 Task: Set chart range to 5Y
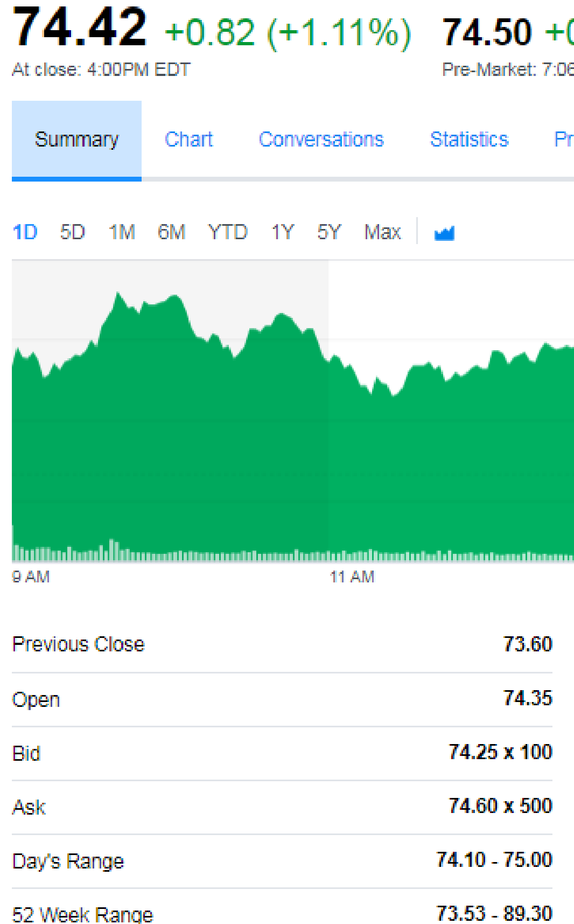click(328, 232)
